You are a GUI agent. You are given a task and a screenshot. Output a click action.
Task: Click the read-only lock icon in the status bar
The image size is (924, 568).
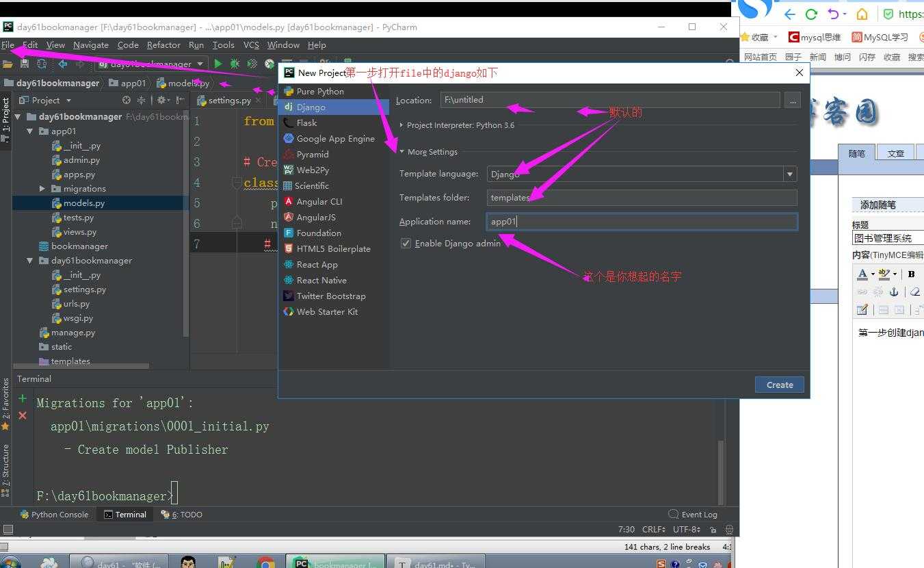(713, 530)
